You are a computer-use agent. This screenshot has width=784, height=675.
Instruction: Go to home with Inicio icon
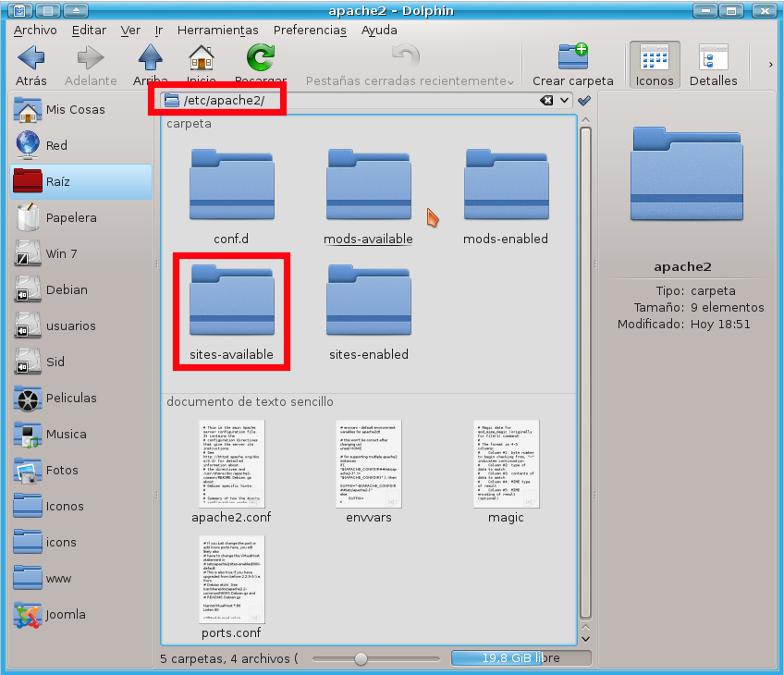(202, 59)
